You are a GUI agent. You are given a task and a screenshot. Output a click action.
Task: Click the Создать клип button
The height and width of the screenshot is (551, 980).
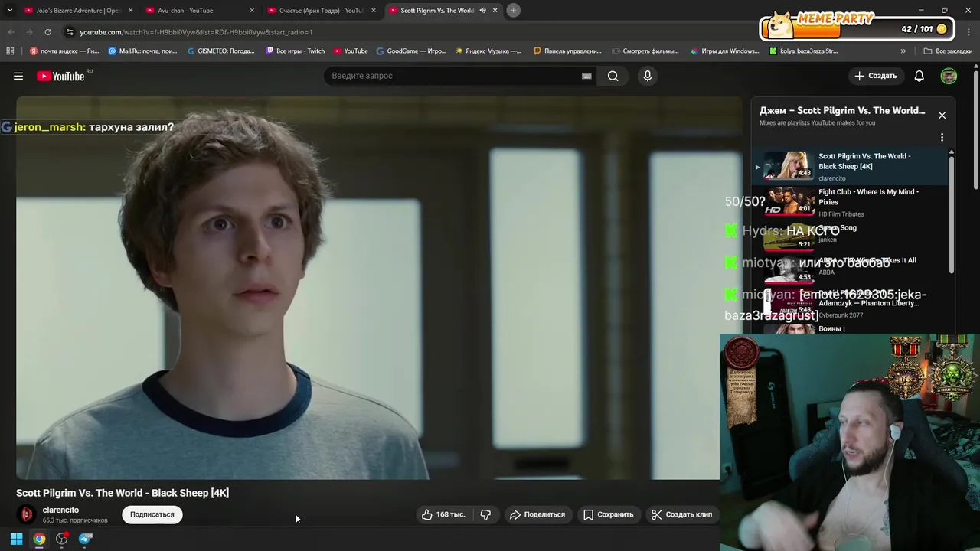(681, 514)
